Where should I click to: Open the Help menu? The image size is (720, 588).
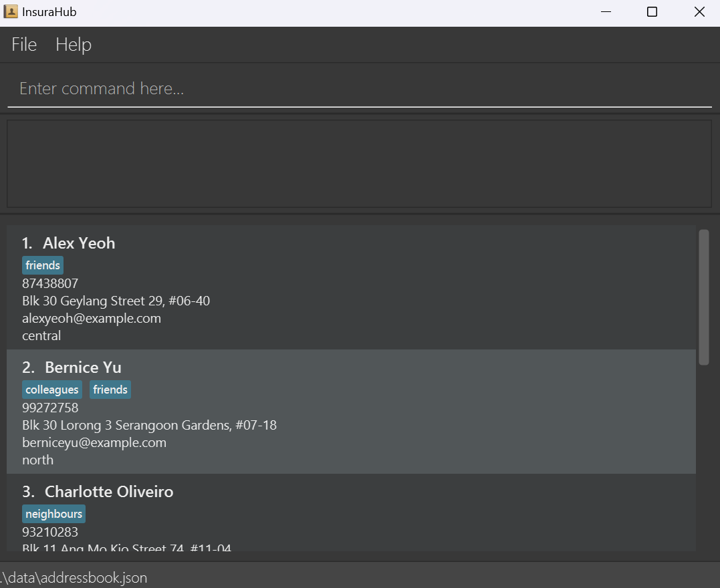click(x=74, y=45)
